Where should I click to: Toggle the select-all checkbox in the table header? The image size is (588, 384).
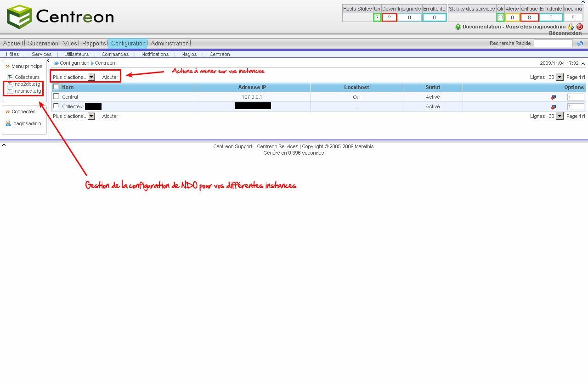click(56, 87)
